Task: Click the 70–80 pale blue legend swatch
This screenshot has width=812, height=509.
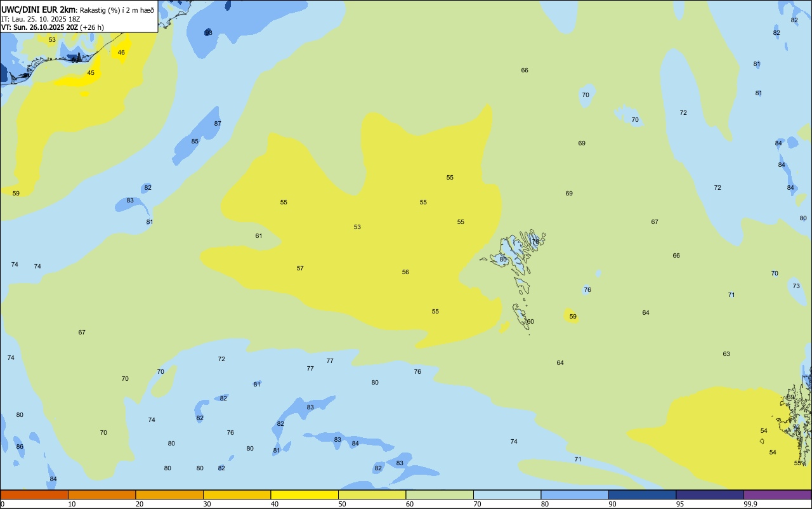Action: pos(507,494)
